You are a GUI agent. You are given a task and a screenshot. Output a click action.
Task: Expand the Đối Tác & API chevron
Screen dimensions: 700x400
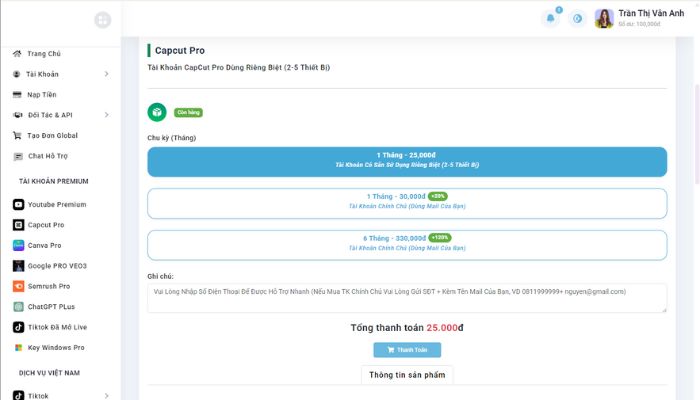106,115
